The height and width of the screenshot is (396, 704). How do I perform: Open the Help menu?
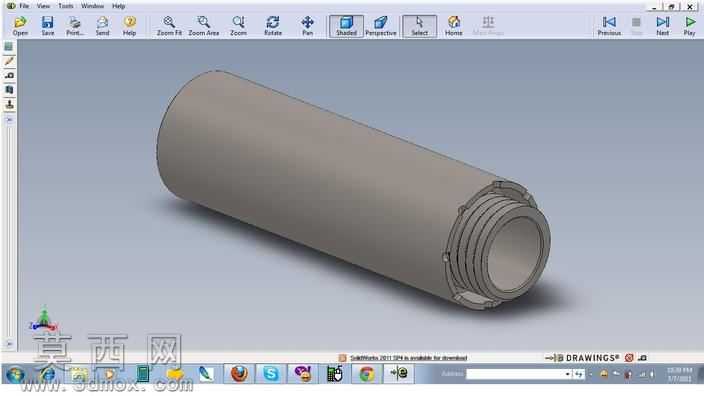(x=119, y=6)
